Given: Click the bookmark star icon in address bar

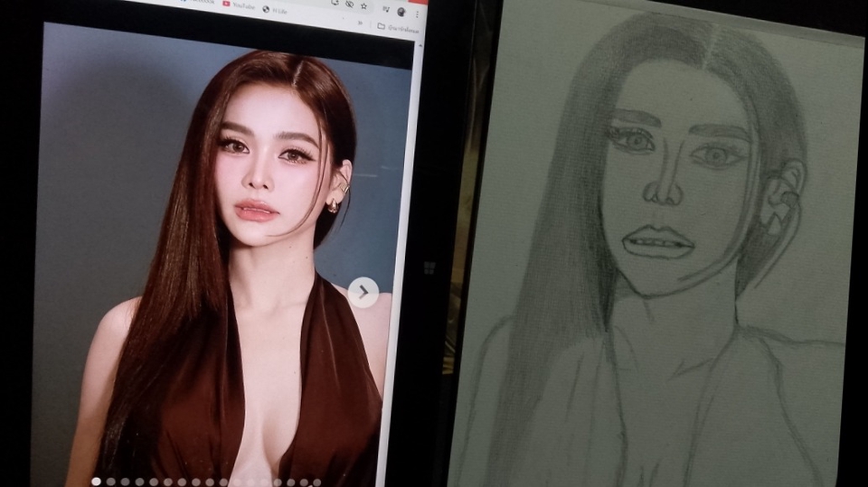Looking at the screenshot, I should tap(363, 6).
